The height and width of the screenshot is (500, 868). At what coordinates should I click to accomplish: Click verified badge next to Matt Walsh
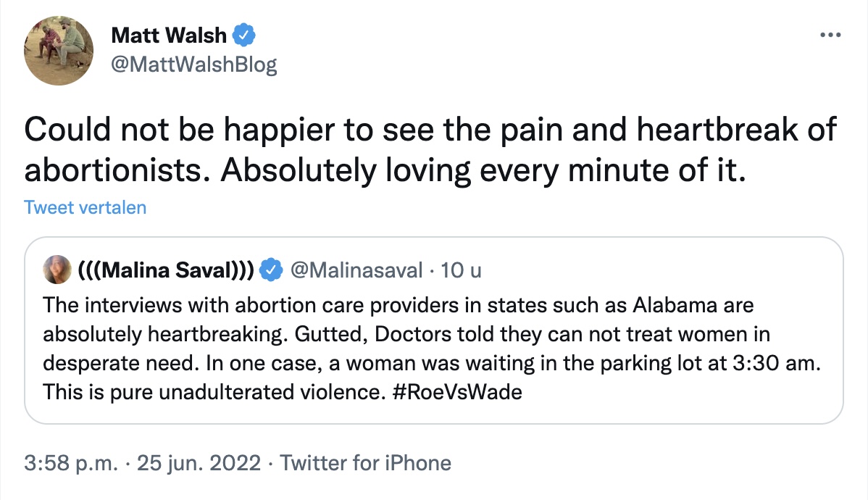coord(245,35)
